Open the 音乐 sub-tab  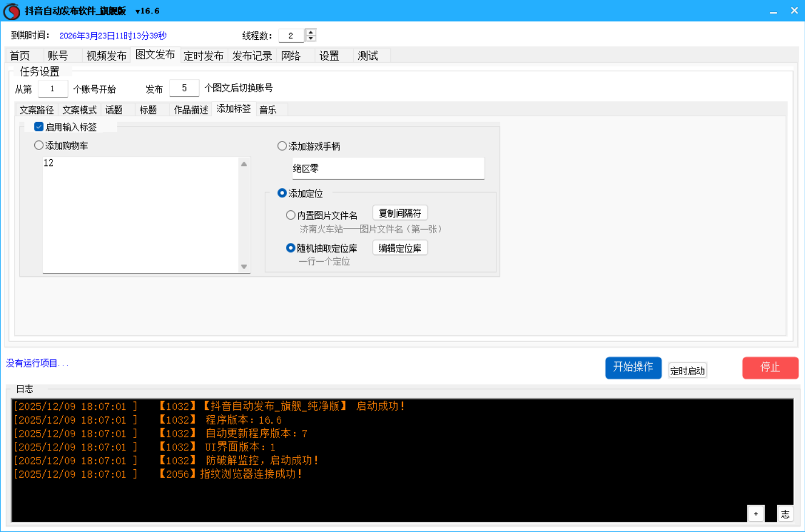tap(268, 109)
